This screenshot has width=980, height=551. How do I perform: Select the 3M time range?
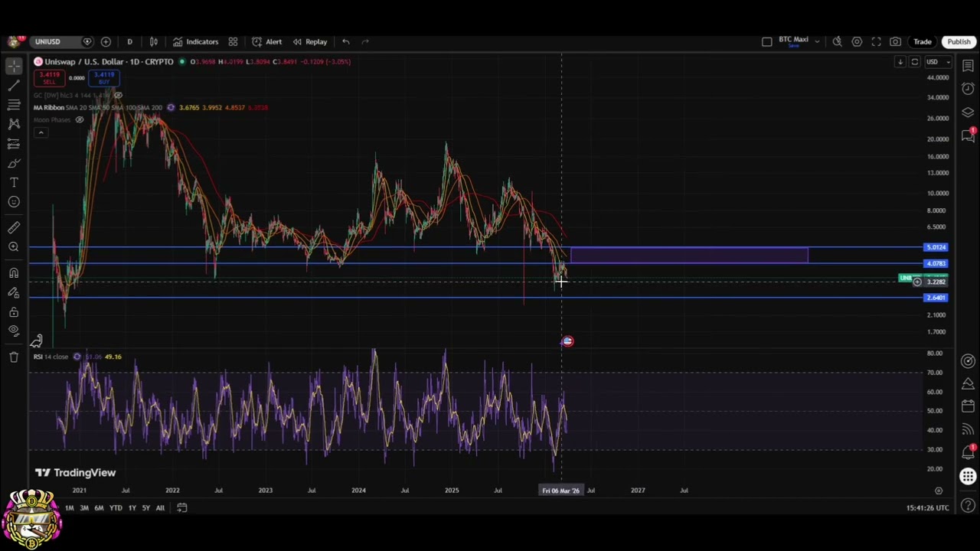tap(83, 507)
